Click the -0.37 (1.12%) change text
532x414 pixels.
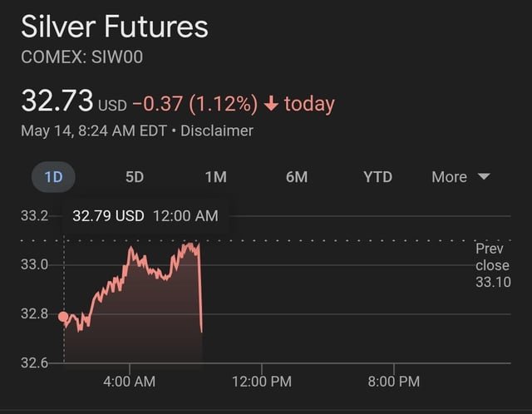coord(195,105)
